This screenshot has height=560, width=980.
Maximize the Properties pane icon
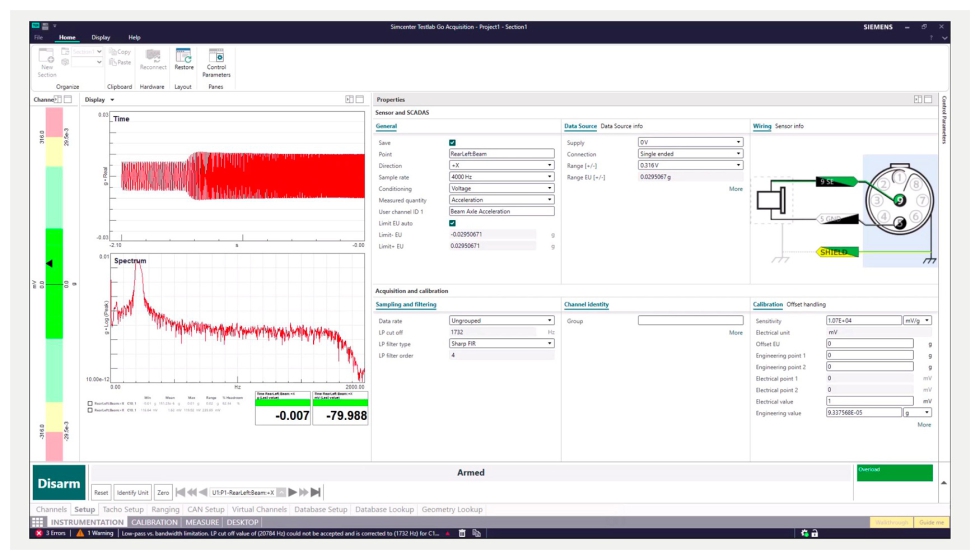(x=928, y=99)
